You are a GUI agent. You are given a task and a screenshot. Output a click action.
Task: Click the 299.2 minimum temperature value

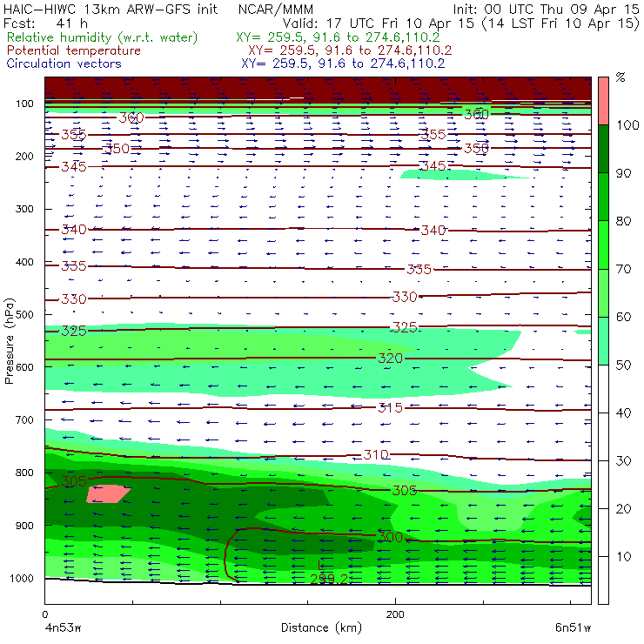point(329,579)
